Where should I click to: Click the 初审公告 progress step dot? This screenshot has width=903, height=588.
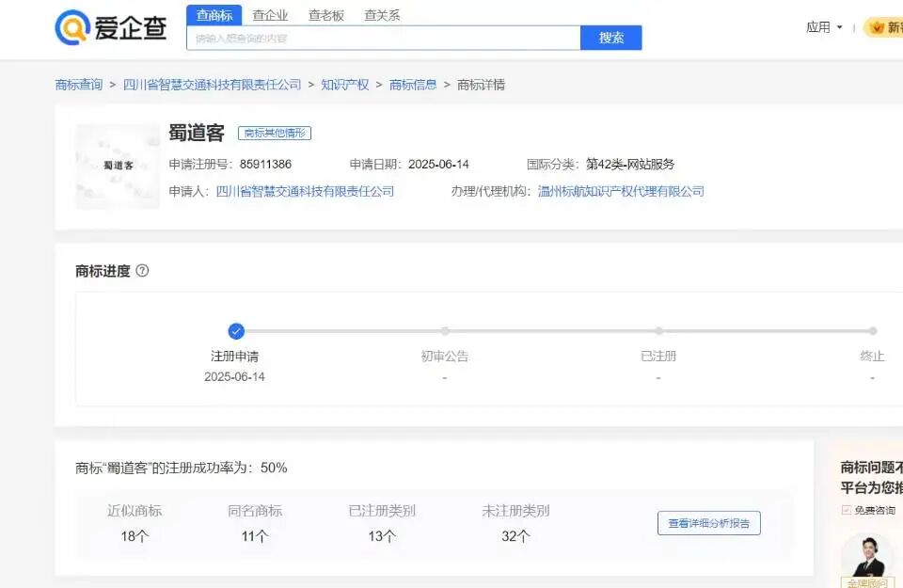445,331
